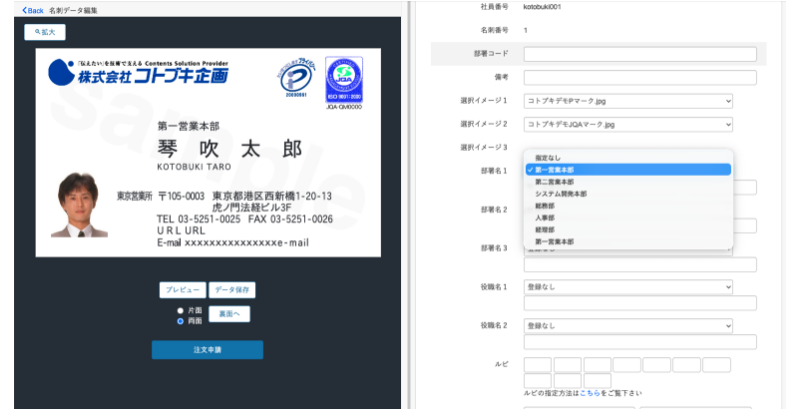Image resolution: width=800 pixels, height=410 pixels.
Task: Open the プレビュー preview
Action: (183, 290)
